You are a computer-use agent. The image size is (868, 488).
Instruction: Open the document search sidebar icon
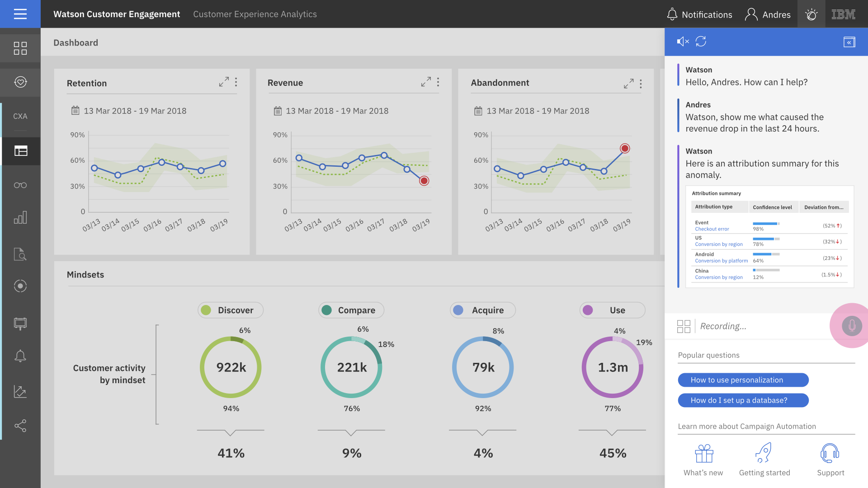[20, 254]
